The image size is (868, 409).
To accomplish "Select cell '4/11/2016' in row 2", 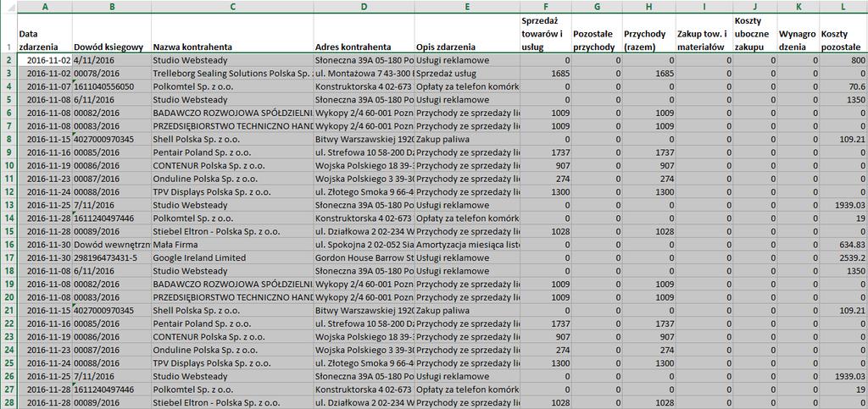I will point(112,59).
